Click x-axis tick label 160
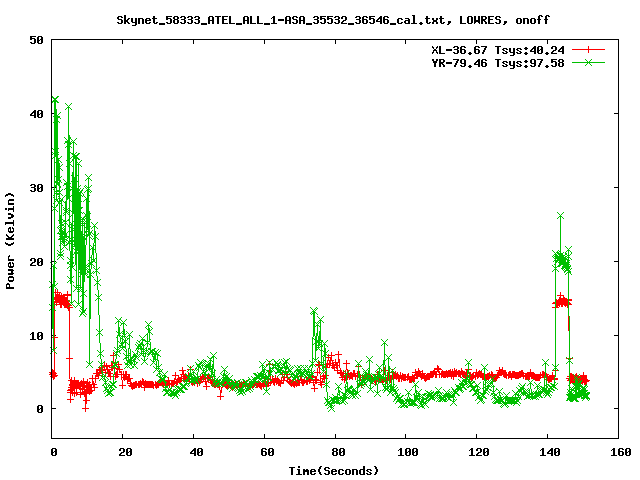 click(621, 452)
